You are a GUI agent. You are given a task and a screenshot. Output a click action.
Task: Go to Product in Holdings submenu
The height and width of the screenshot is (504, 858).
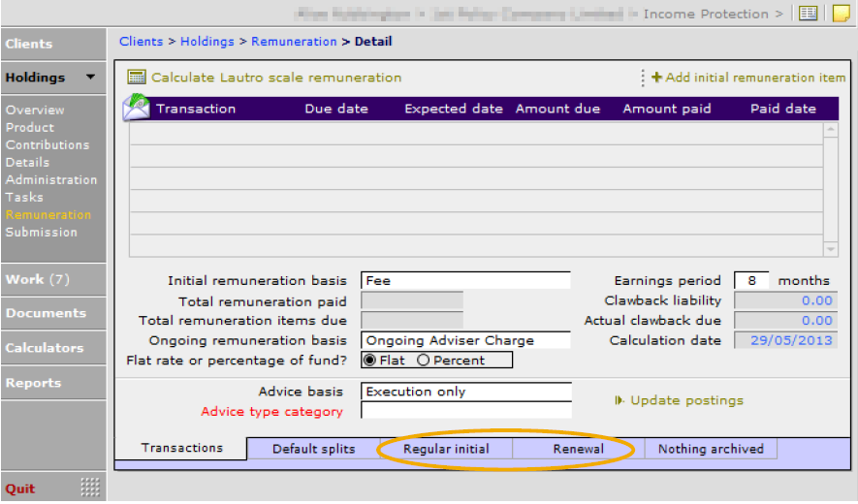click(x=30, y=128)
